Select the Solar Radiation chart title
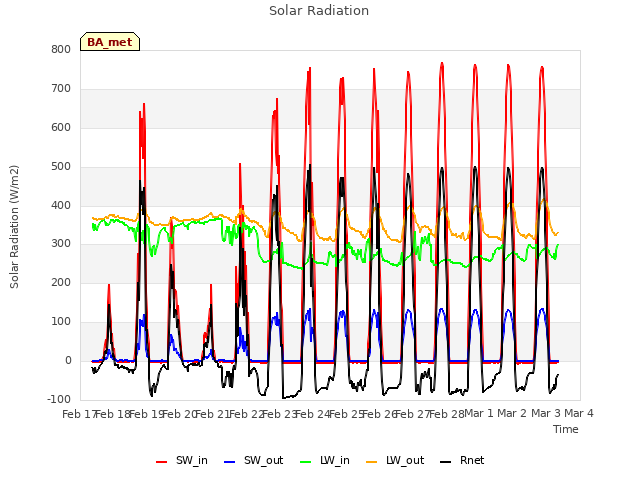The width and height of the screenshot is (640, 480). tap(319, 11)
